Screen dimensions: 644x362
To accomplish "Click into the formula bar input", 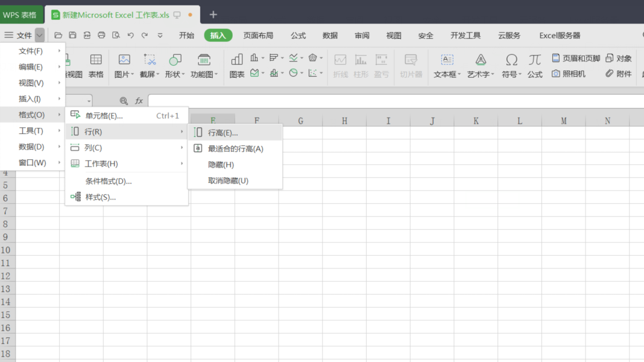I will coord(396,101).
